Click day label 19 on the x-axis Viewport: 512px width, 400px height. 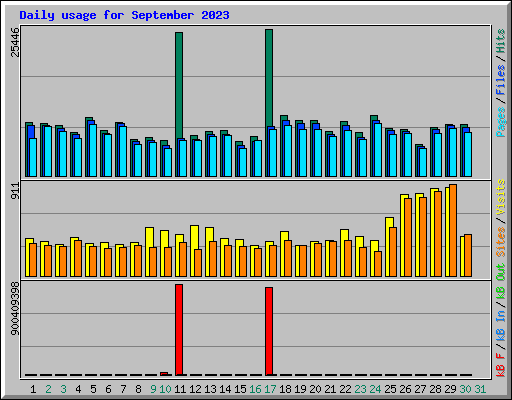click(300, 389)
